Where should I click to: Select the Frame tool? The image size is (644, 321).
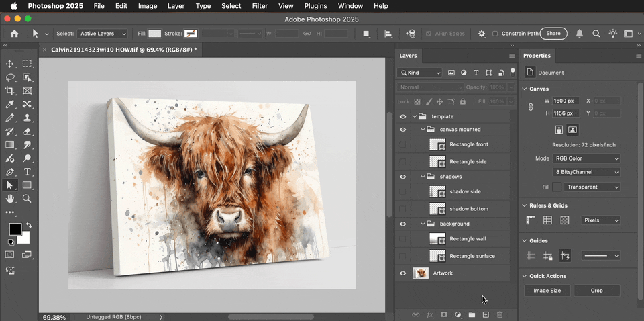coord(27,91)
